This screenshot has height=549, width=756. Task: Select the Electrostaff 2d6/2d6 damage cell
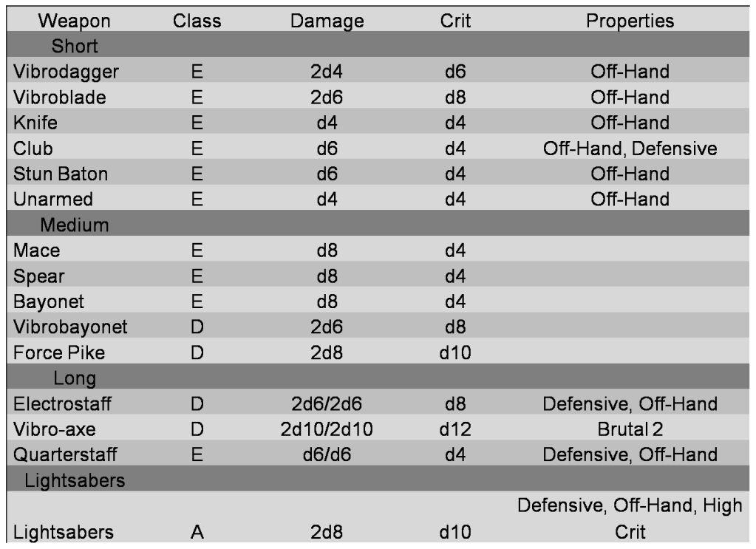(x=327, y=403)
